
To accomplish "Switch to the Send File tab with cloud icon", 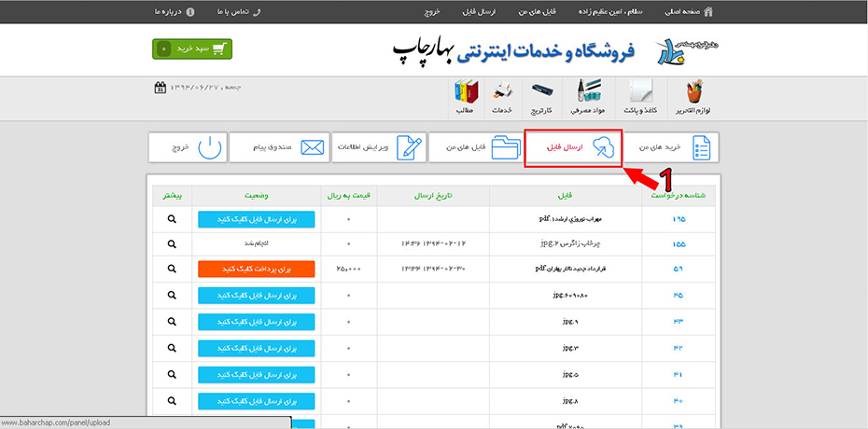I will pyautogui.click(x=573, y=148).
